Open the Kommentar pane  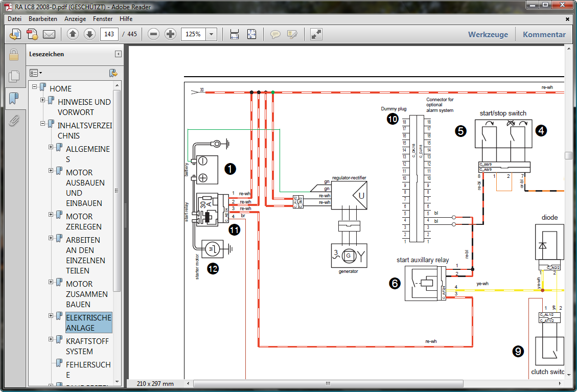544,35
